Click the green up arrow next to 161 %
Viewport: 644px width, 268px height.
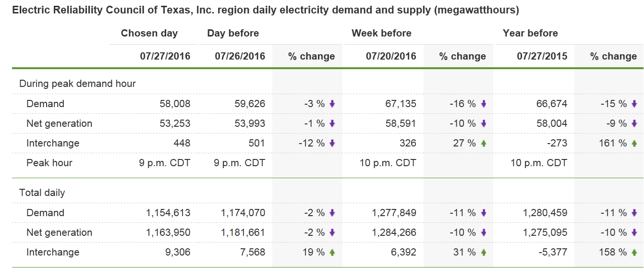[634, 143]
